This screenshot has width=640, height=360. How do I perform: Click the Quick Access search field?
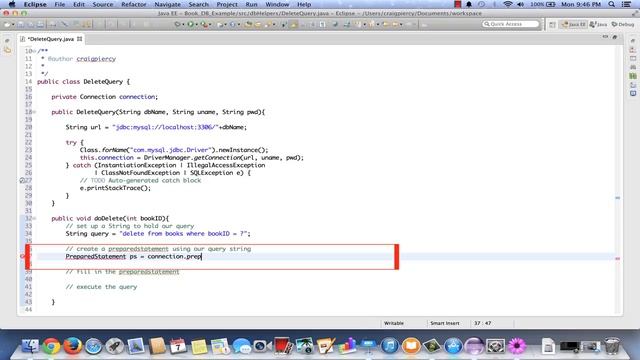[511, 24]
